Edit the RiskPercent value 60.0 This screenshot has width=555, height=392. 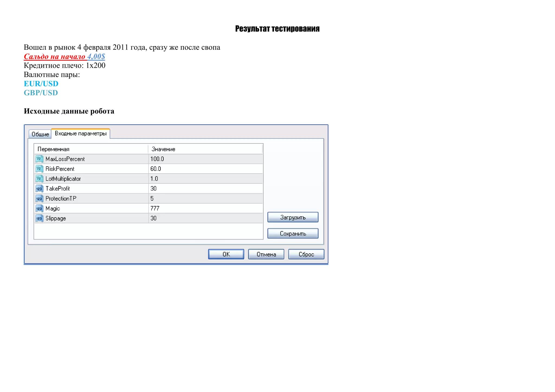tap(156, 169)
